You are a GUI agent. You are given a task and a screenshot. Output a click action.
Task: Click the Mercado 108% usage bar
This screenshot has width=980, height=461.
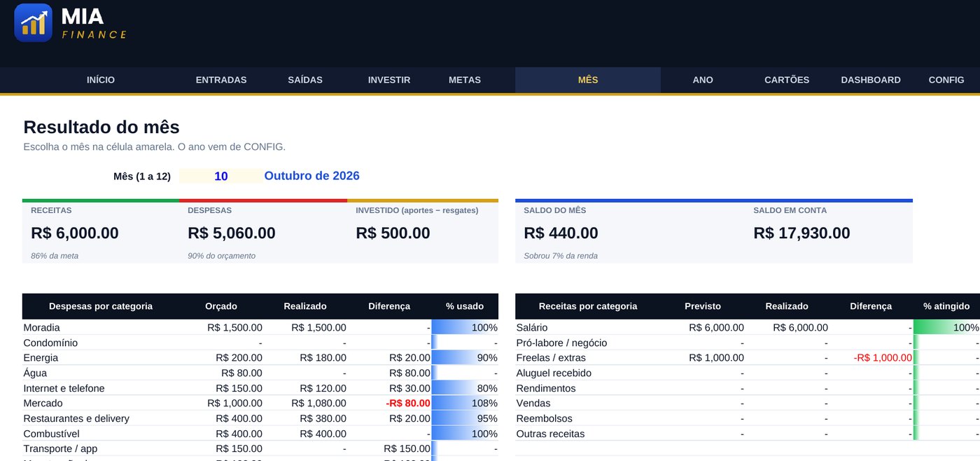coord(465,403)
